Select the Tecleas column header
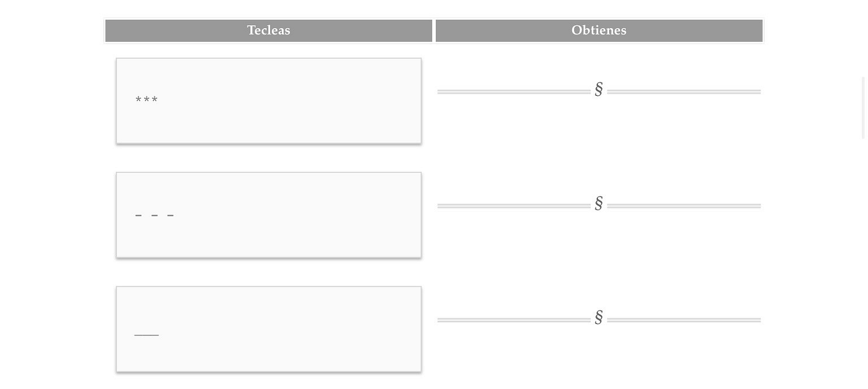The image size is (868, 389). [269, 30]
